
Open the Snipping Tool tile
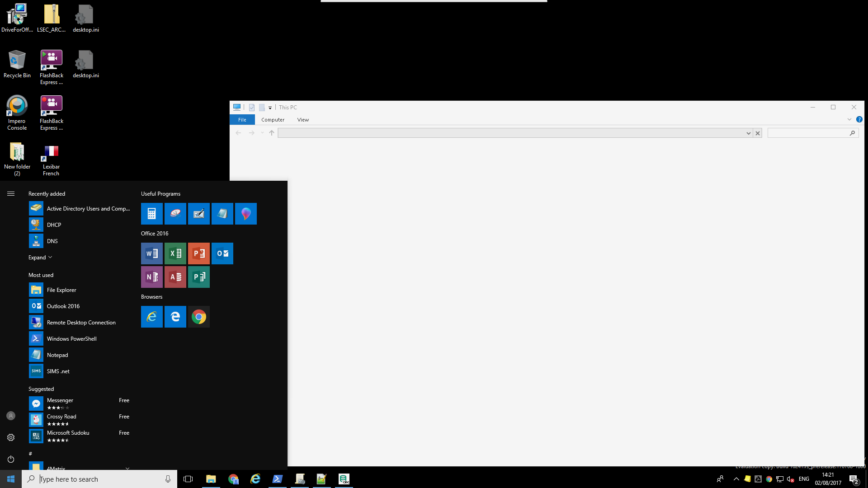point(175,214)
